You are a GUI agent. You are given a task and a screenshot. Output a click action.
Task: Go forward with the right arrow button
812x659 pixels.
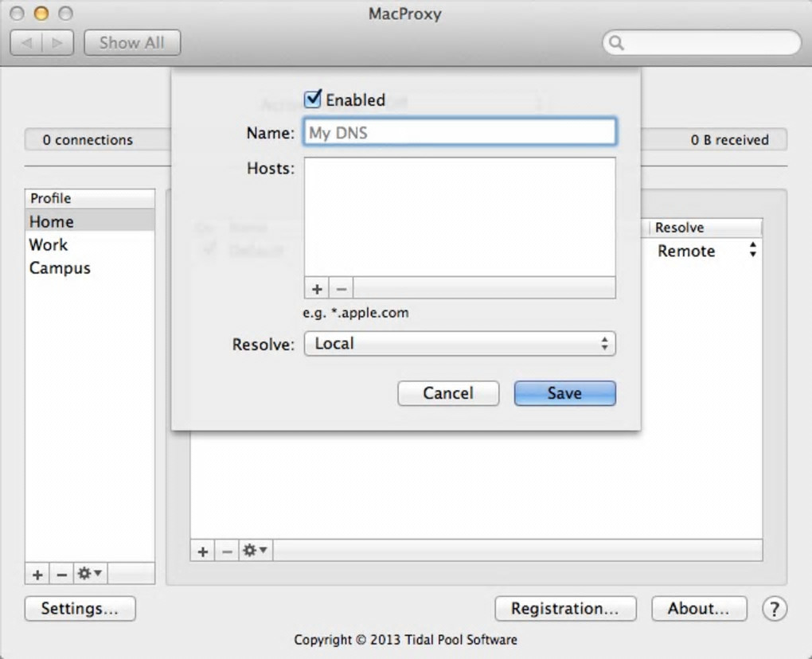click(x=57, y=42)
